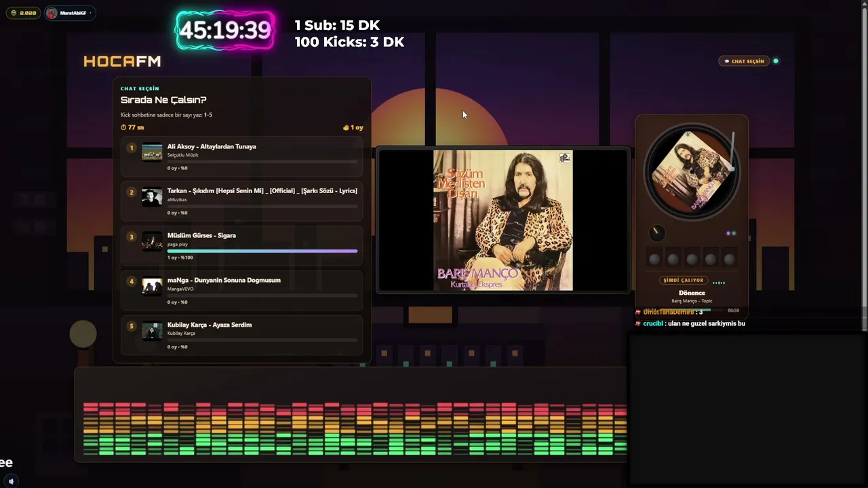This screenshot has height=488, width=868.
Task: Click the chat username 'UmutTahaDemir8'
Action: coord(669,312)
